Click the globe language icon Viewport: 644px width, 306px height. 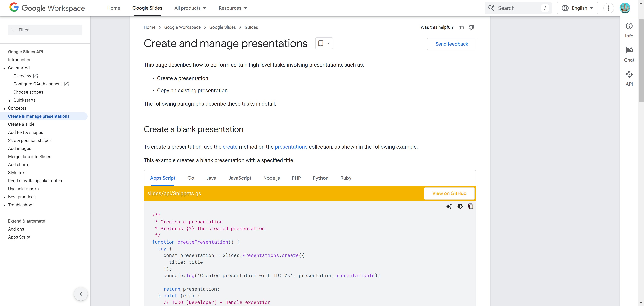pyautogui.click(x=565, y=8)
